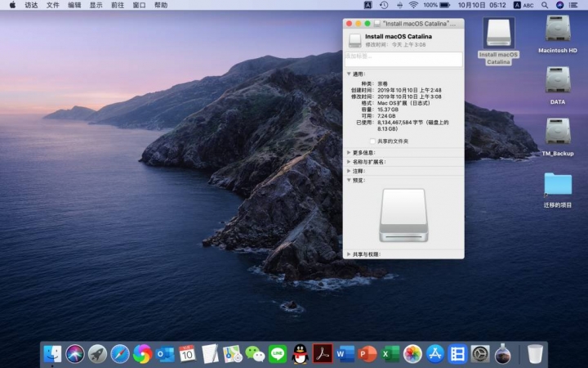Open Spotlight search magnifier in menu bar
588x368 pixels.
click(x=545, y=5)
